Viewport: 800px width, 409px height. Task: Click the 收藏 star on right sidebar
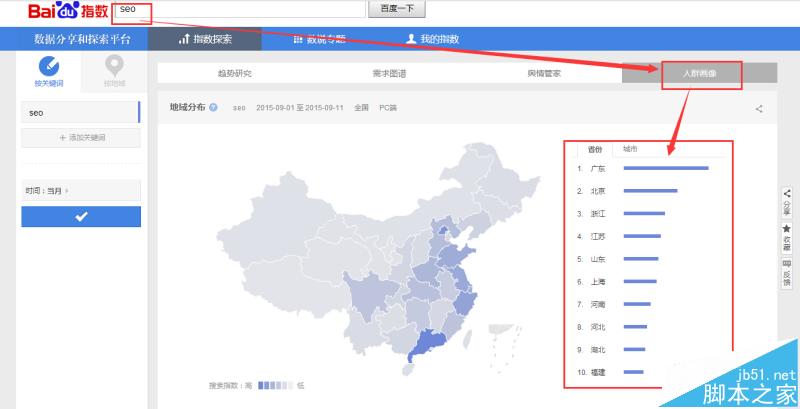(x=787, y=236)
